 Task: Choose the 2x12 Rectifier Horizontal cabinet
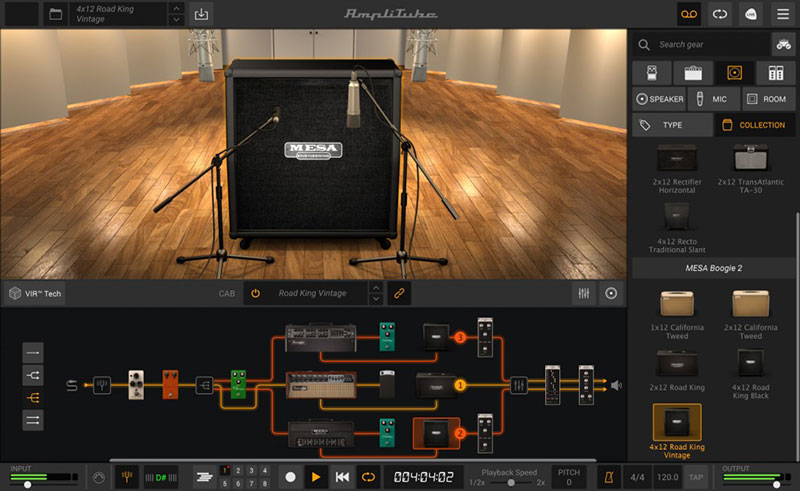click(x=677, y=169)
